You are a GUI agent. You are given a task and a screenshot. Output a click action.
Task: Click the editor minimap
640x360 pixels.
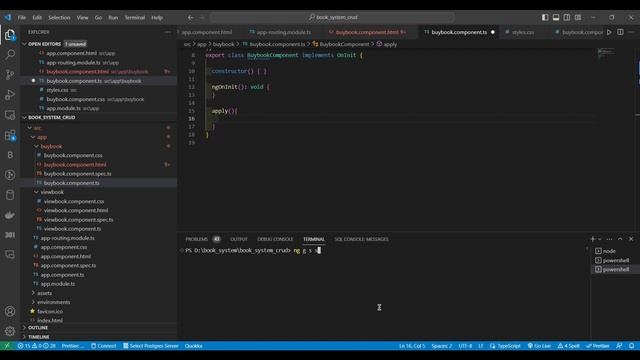[606, 53]
